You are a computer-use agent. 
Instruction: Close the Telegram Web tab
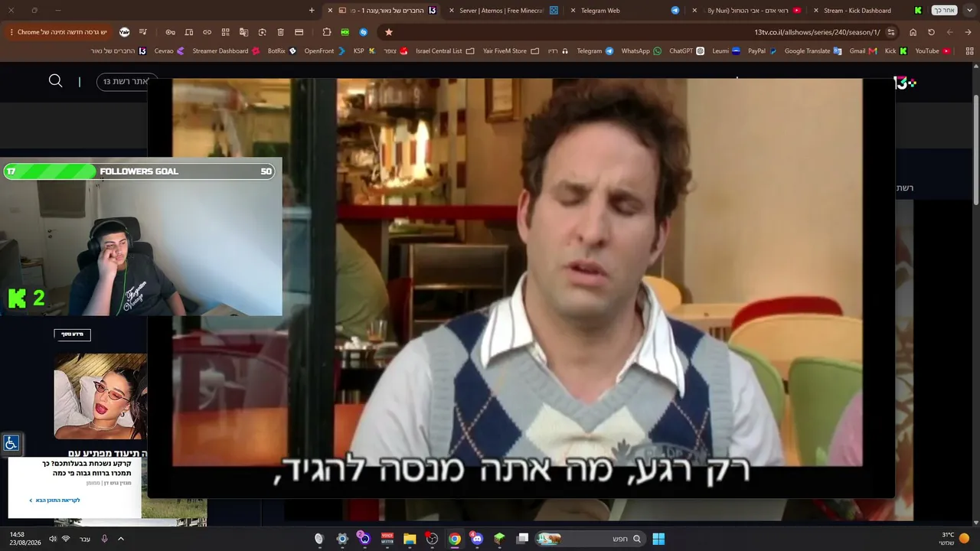point(573,11)
